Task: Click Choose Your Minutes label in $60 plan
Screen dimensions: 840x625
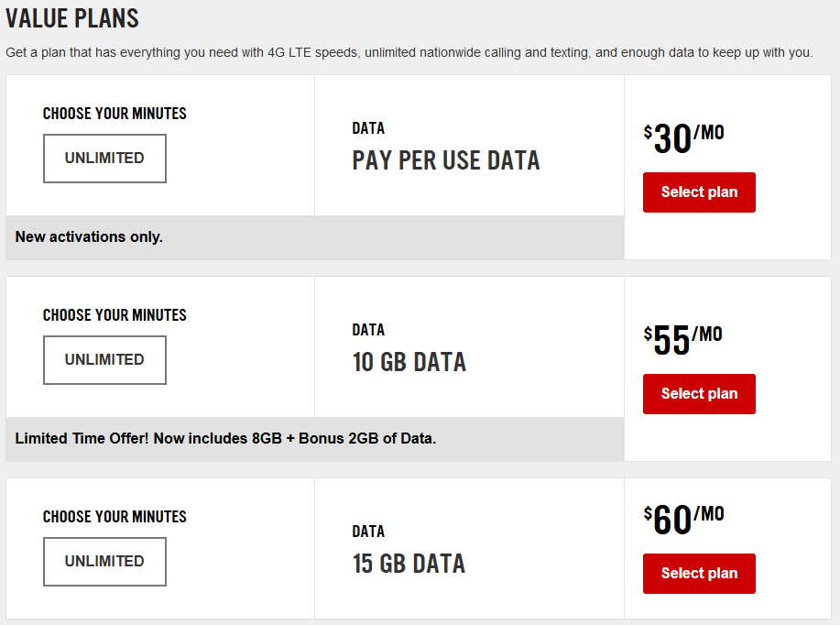Action: 115,517
